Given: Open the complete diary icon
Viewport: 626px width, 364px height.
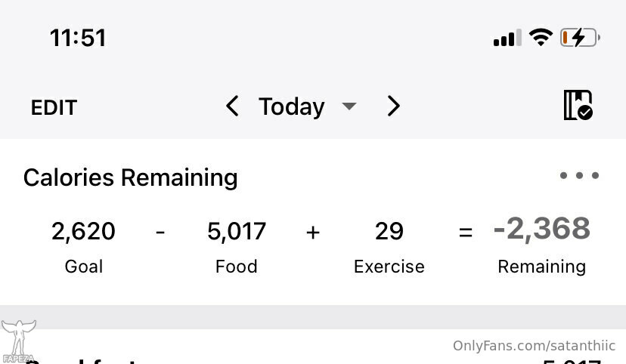Looking at the screenshot, I should pos(578,105).
